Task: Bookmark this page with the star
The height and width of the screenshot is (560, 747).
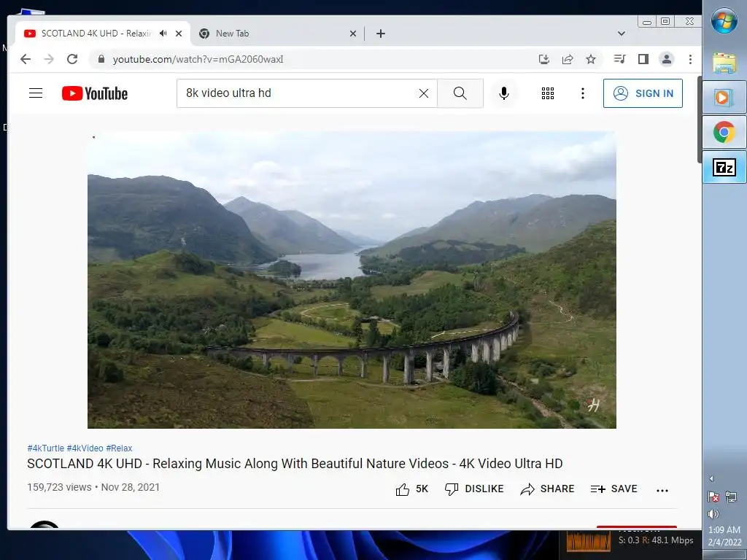Action: point(591,59)
